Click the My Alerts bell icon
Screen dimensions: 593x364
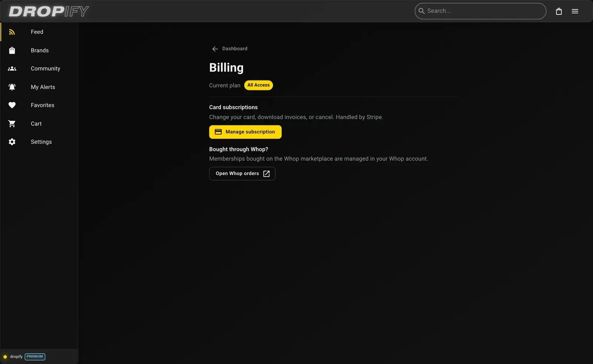(12, 87)
